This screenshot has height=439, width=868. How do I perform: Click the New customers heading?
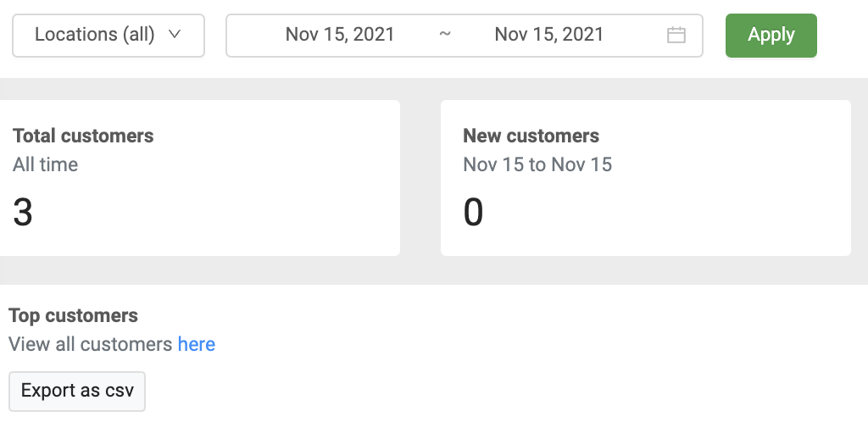pyautogui.click(x=531, y=136)
